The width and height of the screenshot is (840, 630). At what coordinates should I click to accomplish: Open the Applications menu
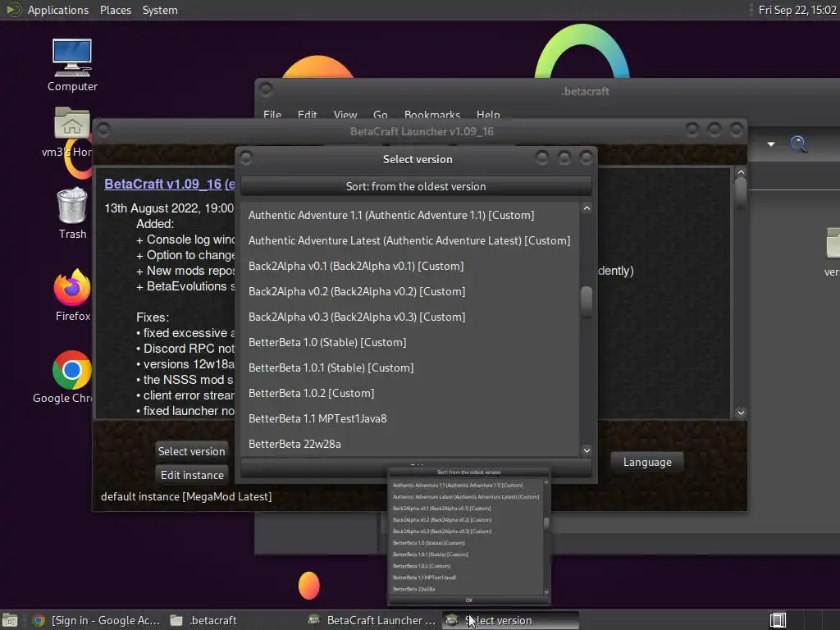click(58, 10)
